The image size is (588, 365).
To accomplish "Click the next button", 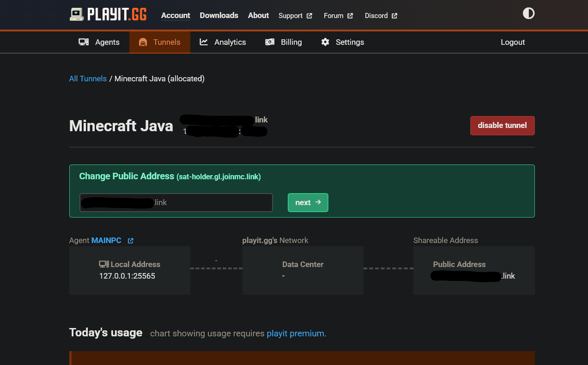I will coord(308,202).
